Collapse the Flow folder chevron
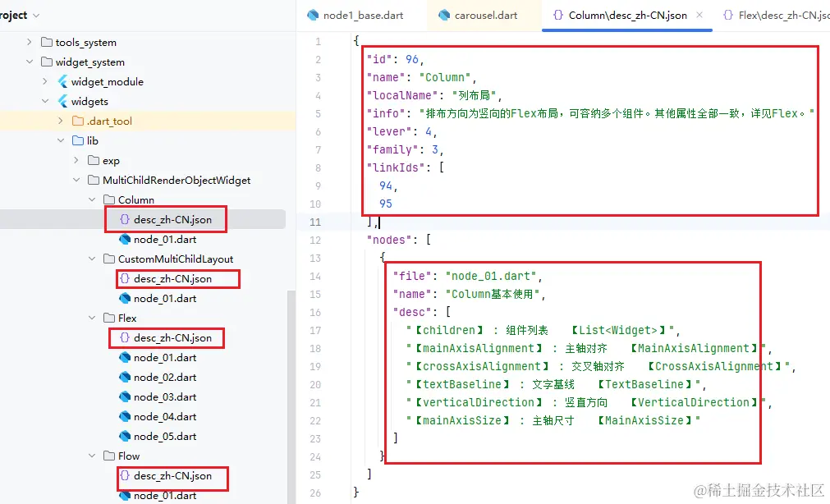830x504 pixels. [x=92, y=456]
